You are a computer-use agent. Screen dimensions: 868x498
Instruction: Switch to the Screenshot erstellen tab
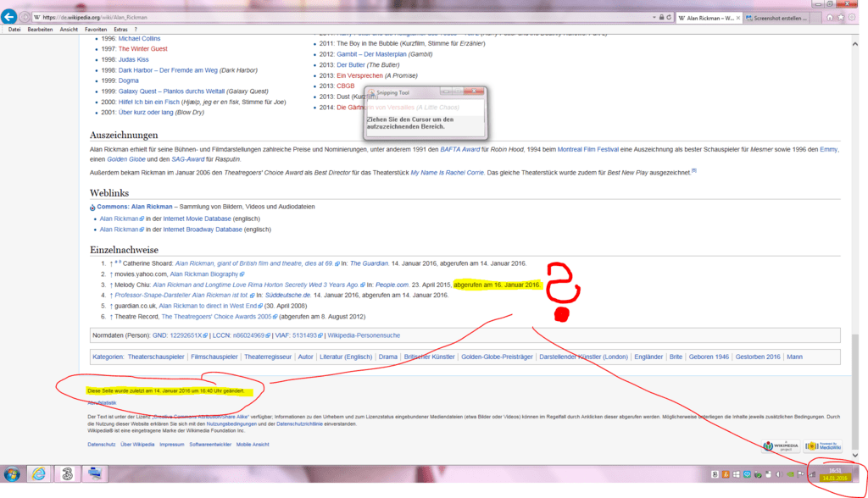776,18
